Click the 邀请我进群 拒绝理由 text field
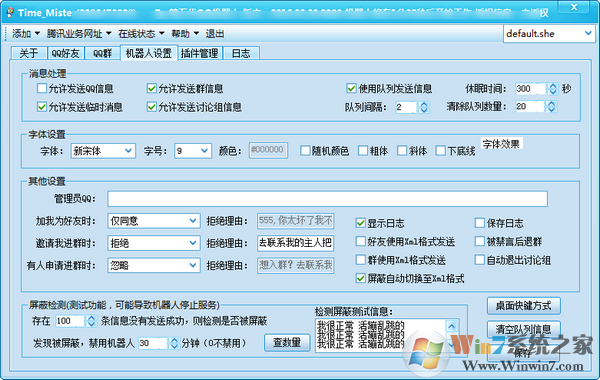Viewport: 600px width, 380px height. (295, 243)
